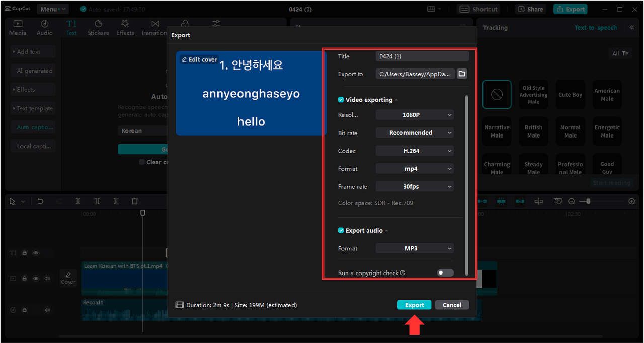Collapse the Export audio section arrow
This screenshot has width=644, height=343.
point(387,231)
